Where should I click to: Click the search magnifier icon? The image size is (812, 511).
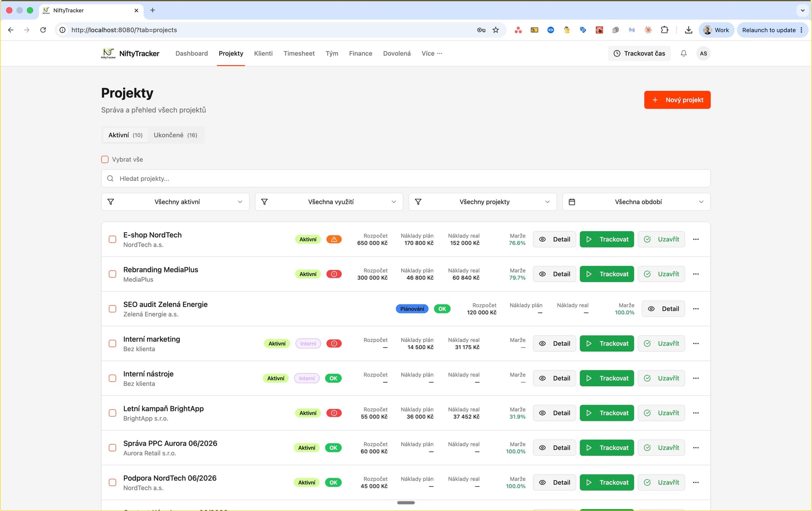(110, 179)
